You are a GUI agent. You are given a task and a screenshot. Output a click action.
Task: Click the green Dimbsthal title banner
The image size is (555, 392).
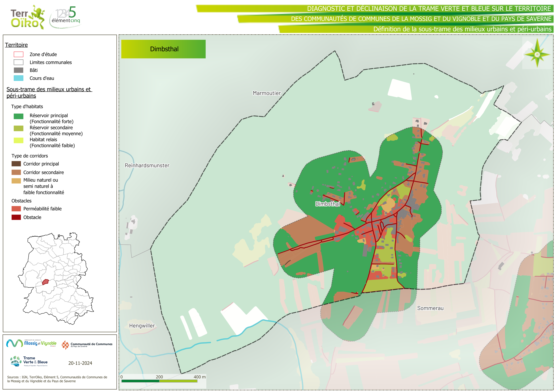163,49
